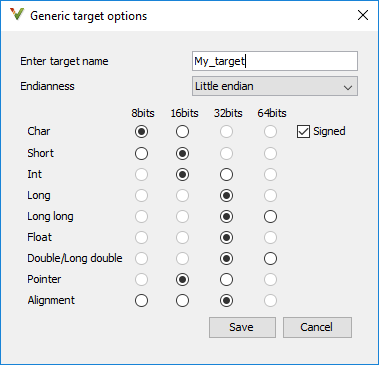Click the '32bits' column header
The image size is (379, 365).
point(228,113)
